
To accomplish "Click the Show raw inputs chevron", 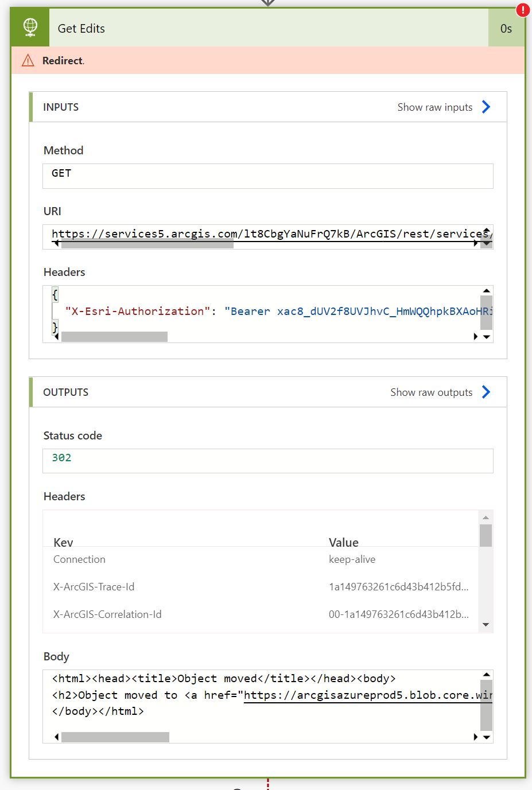I will click(x=486, y=107).
